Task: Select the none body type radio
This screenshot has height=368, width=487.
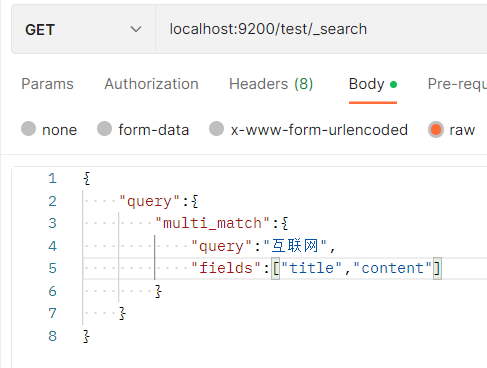Action: [28, 129]
